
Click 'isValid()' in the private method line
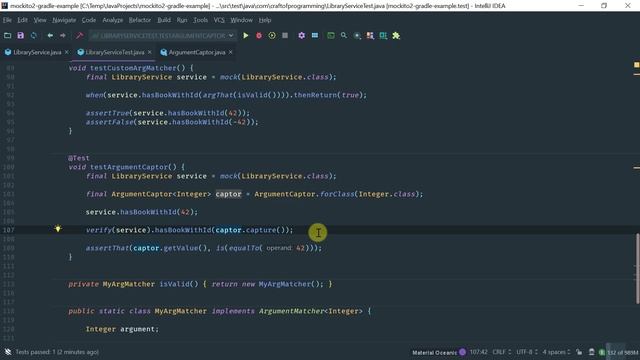tap(178, 284)
